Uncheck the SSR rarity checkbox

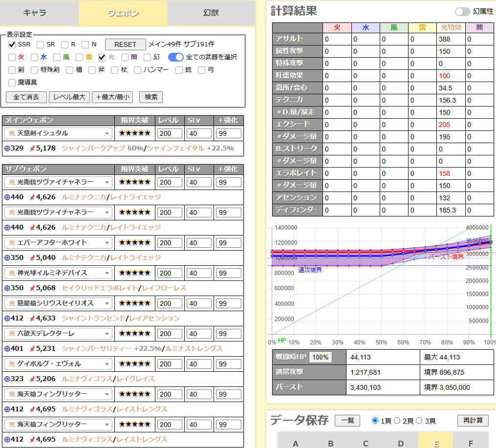pyautogui.click(x=12, y=44)
